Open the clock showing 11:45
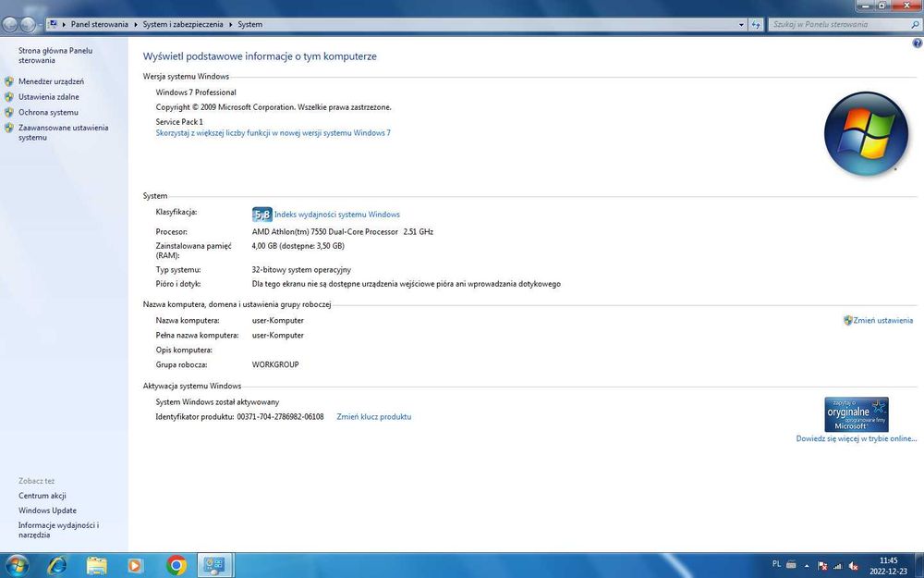Image resolution: width=924 pixels, height=578 pixels. (x=888, y=566)
